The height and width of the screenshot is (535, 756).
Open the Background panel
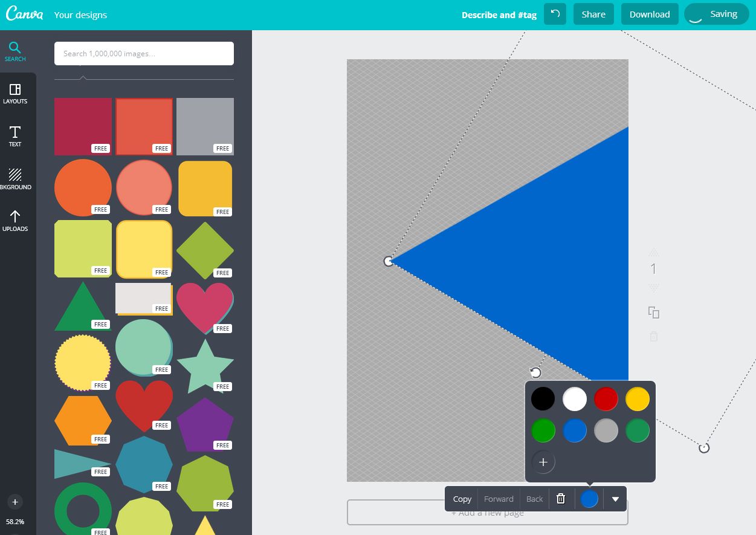pos(15,179)
